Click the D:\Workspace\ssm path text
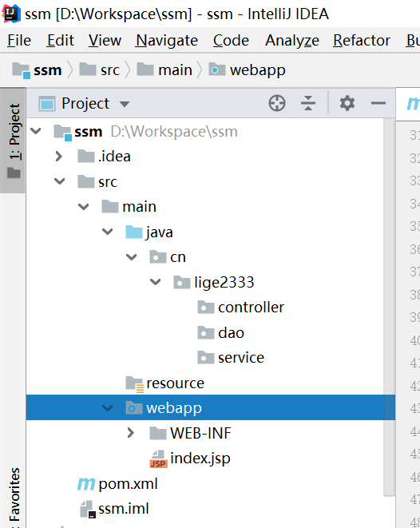This screenshot has height=528, width=420. 174,131
